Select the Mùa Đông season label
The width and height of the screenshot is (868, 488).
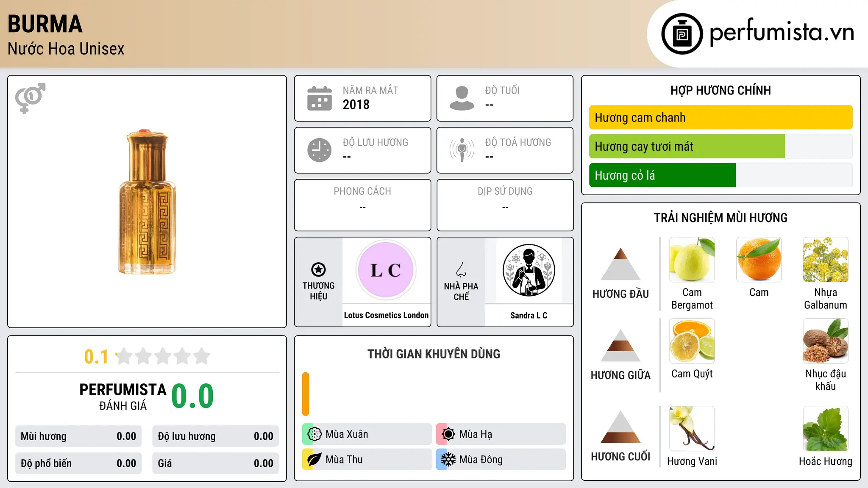pyautogui.click(x=481, y=460)
